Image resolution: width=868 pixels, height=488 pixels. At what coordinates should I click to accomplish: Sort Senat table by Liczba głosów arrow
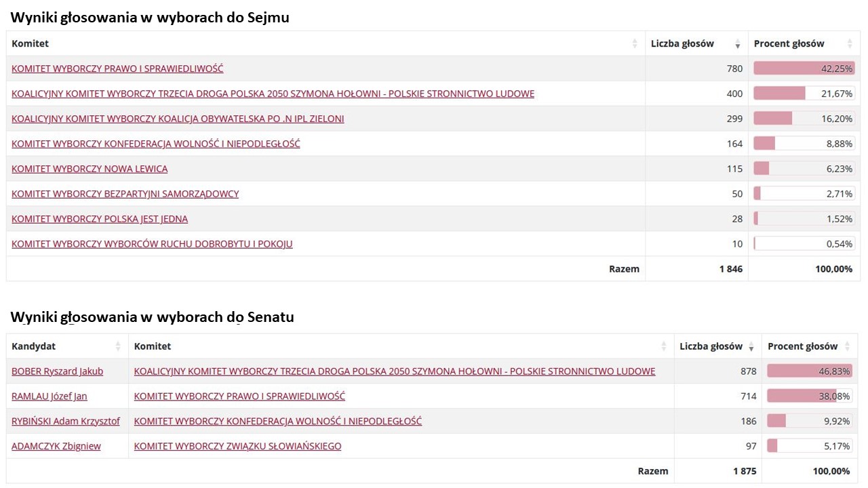point(751,348)
